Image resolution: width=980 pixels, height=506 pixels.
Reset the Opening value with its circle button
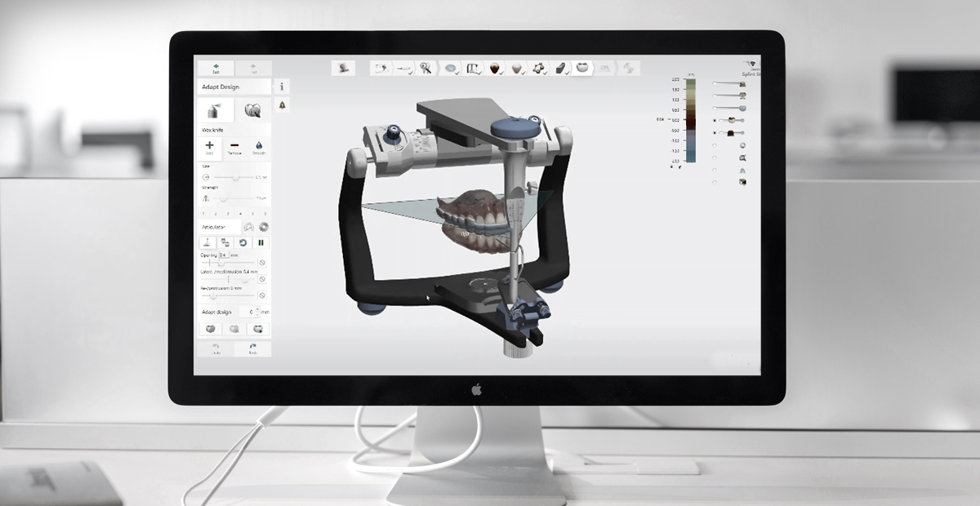tap(262, 263)
